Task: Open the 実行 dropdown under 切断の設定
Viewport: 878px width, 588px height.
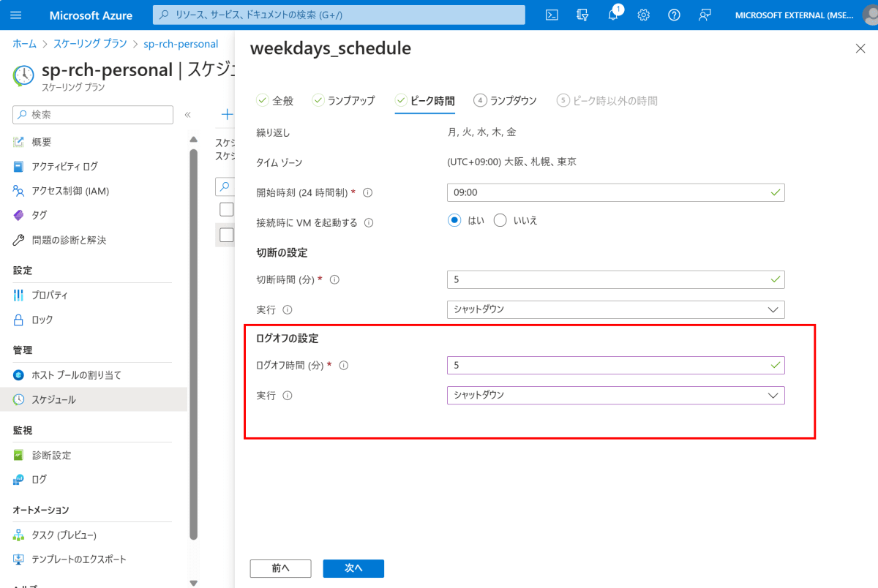Action: [x=615, y=309]
